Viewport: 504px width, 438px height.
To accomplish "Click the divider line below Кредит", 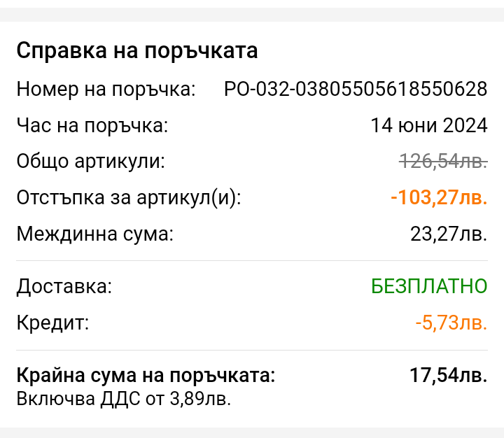I will coord(252,351).
